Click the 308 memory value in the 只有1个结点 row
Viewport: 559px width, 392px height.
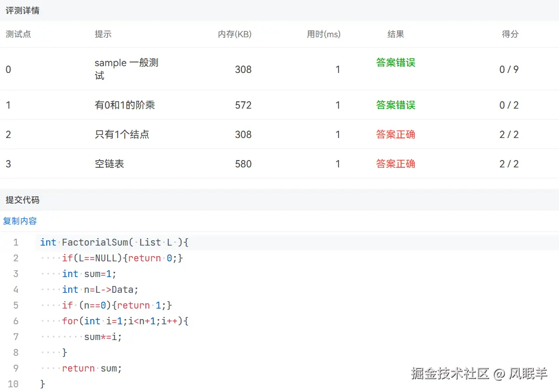[243, 134]
